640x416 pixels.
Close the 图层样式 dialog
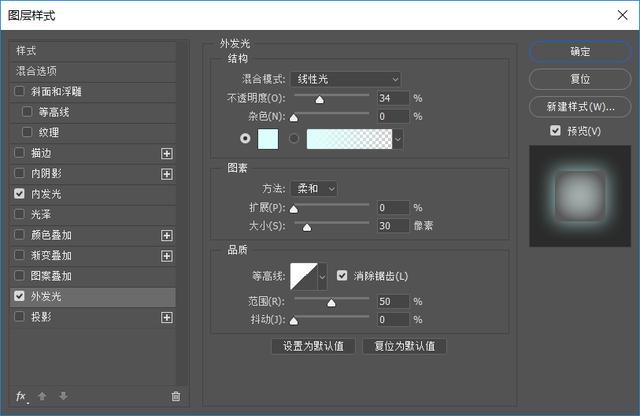point(622,15)
